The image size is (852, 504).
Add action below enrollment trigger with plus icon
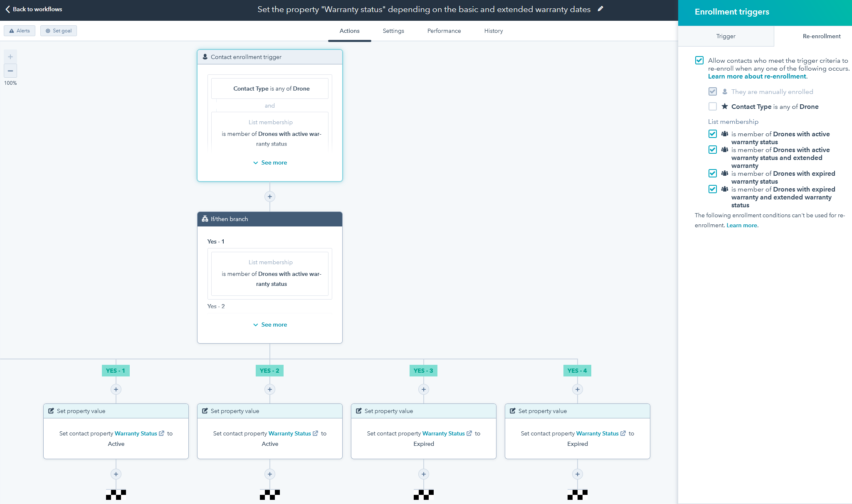(270, 197)
